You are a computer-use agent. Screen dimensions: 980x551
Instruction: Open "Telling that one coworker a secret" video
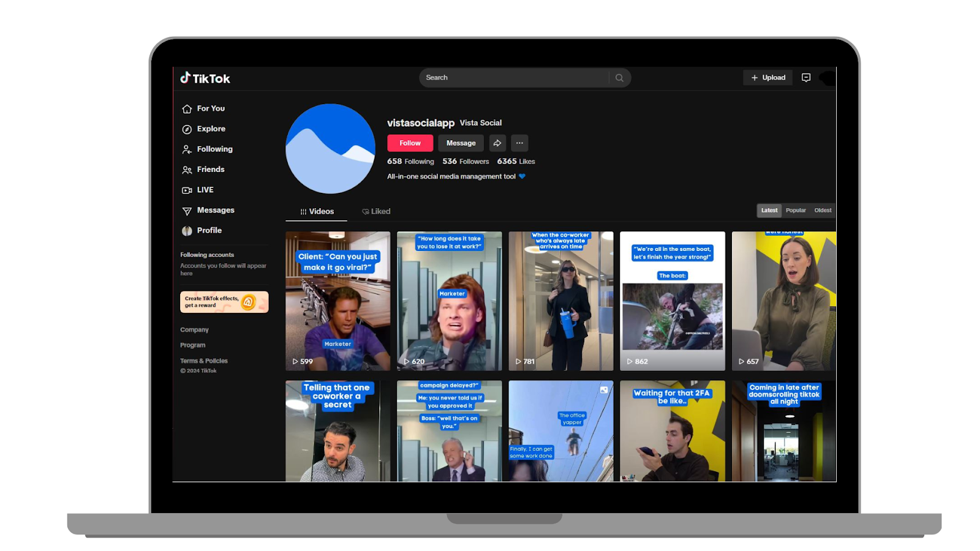click(x=337, y=431)
